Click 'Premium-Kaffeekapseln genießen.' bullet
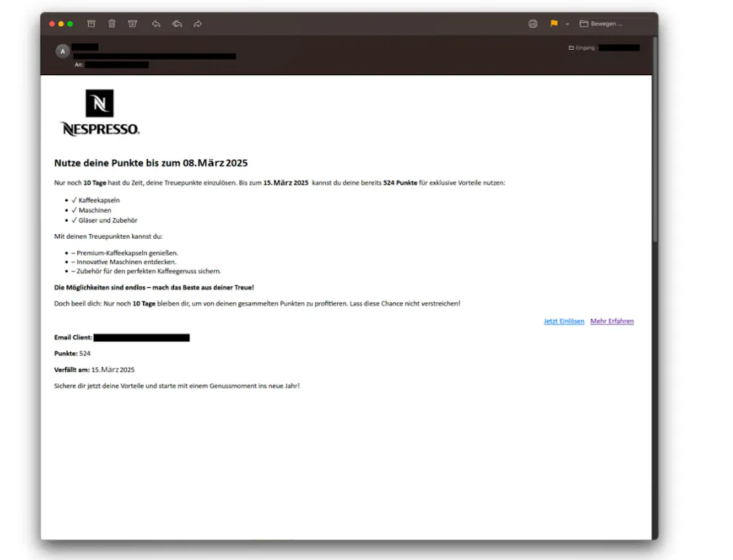The width and height of the screenshot is (733, 560). coord(125,253)
